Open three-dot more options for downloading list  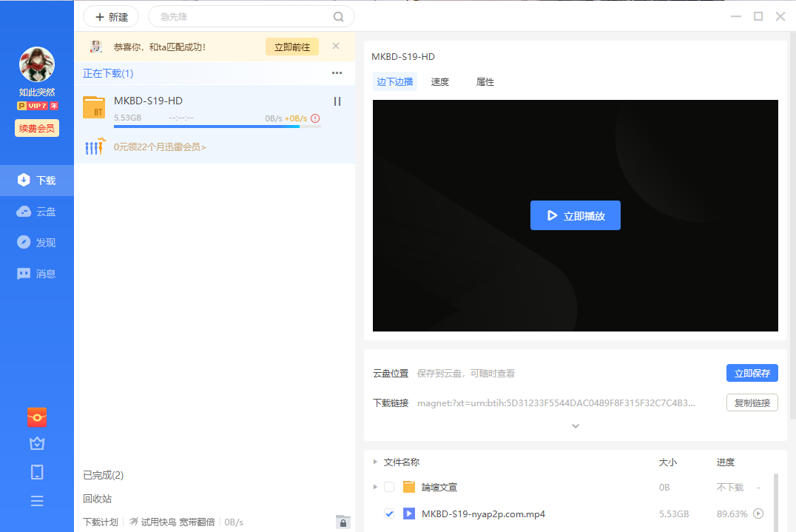(337, 73)
